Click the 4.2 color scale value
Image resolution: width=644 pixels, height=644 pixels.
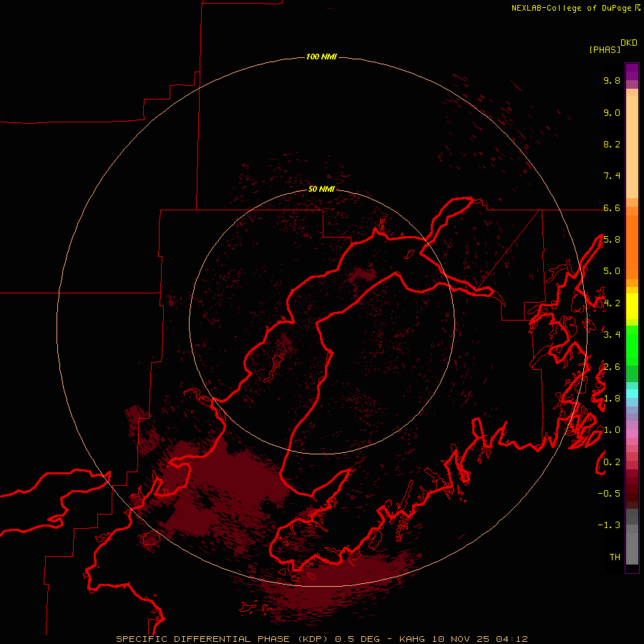point(612,303)
